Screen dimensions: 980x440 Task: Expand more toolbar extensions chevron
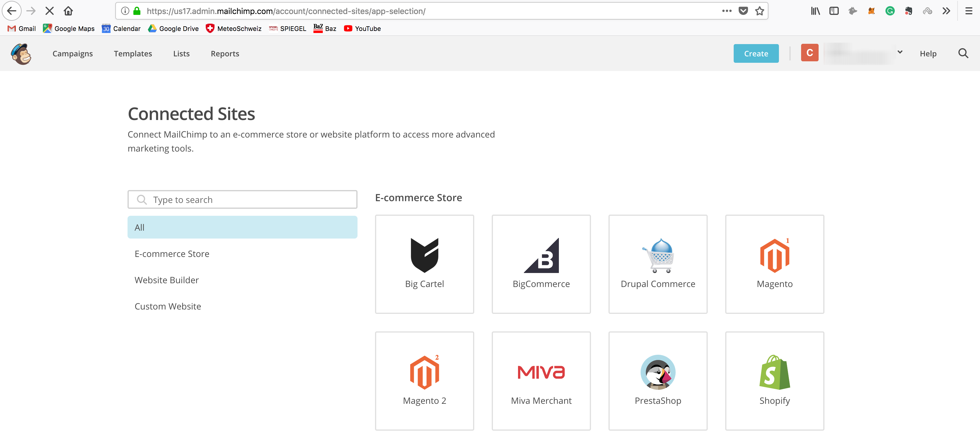click(x=946, y=11)
